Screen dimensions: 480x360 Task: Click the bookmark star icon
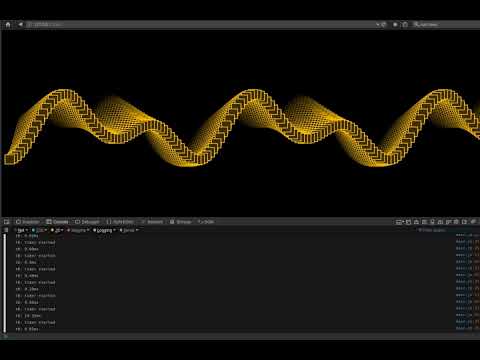coord(395,25)
